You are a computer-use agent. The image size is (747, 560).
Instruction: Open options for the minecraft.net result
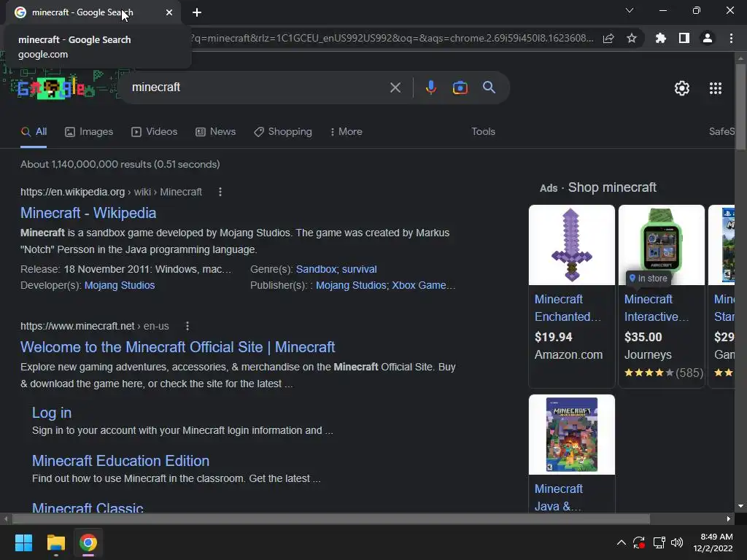click(187, 326)
